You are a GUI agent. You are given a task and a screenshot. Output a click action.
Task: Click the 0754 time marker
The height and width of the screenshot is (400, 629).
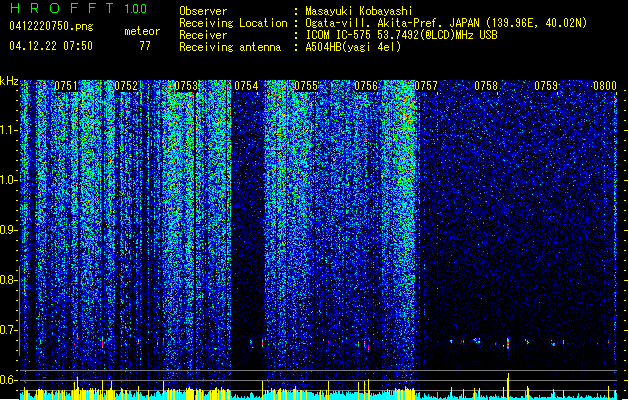click(246, 86)
